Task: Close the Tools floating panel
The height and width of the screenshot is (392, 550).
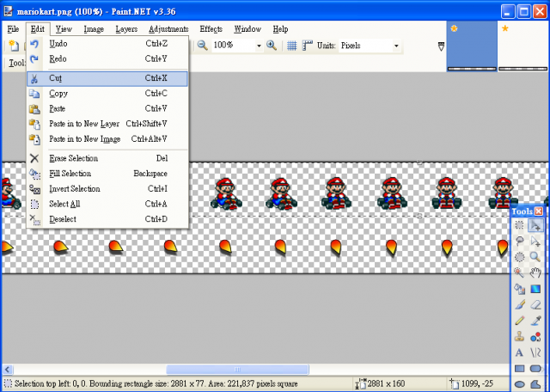Action: [x=539, y=211]
